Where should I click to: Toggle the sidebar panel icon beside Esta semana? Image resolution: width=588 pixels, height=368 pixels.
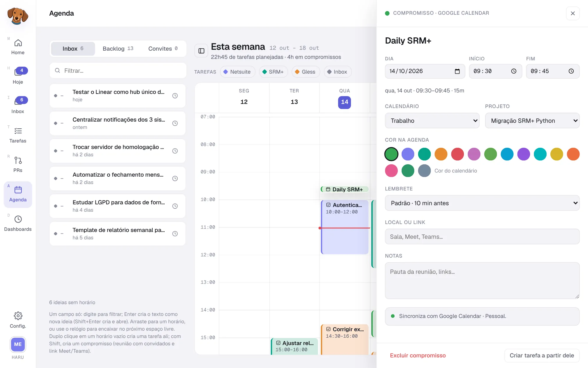coord(201,51)
